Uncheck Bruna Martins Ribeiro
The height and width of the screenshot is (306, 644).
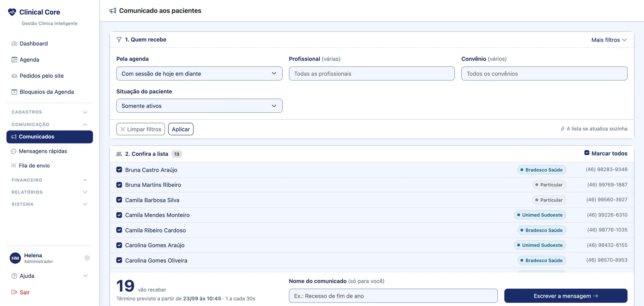pyautogui.click(x=119, y=185)
